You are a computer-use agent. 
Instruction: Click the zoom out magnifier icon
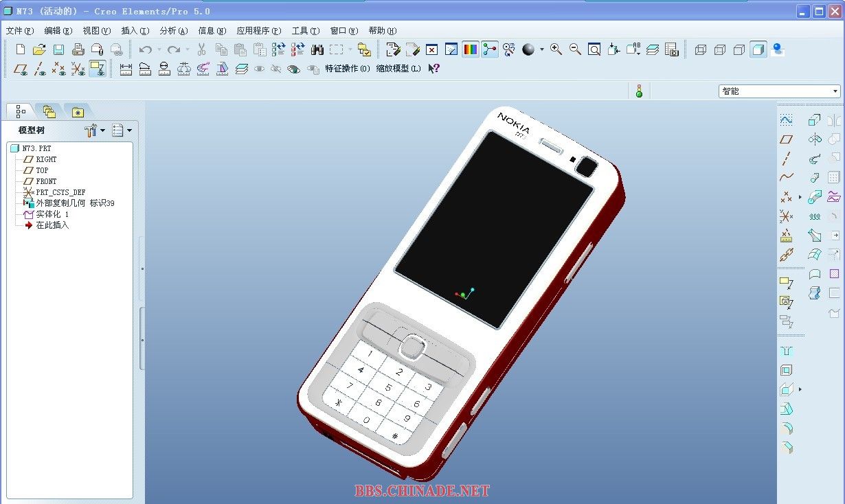tap(575, 49)
